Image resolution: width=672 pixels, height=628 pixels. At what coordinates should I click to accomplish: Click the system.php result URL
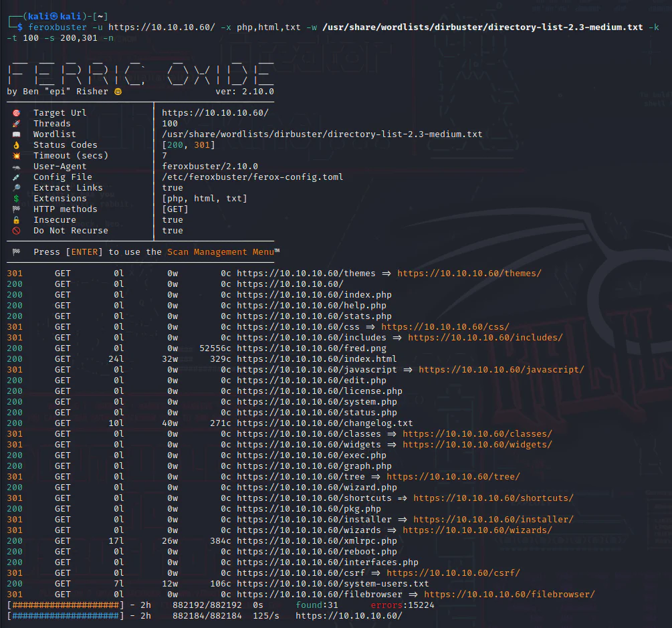click(x=317, y=402)
